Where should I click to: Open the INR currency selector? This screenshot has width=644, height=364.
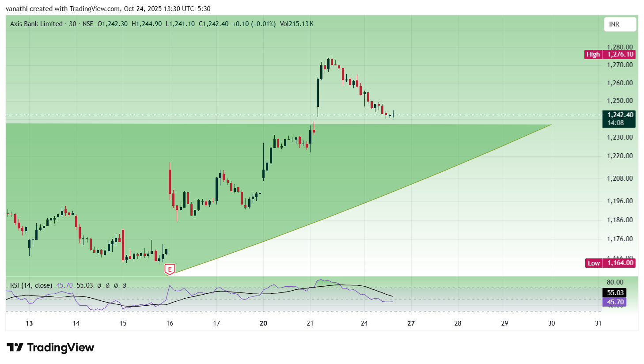pos(620,24)
